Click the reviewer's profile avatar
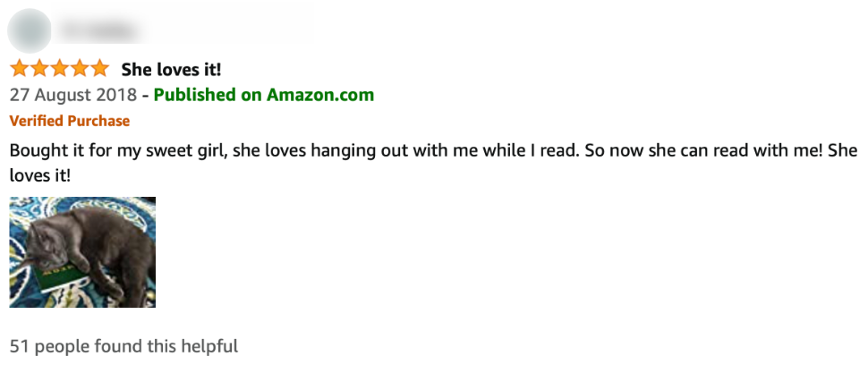Image resolution: width=868 pixels, height=365 pixels. (30, 30)
